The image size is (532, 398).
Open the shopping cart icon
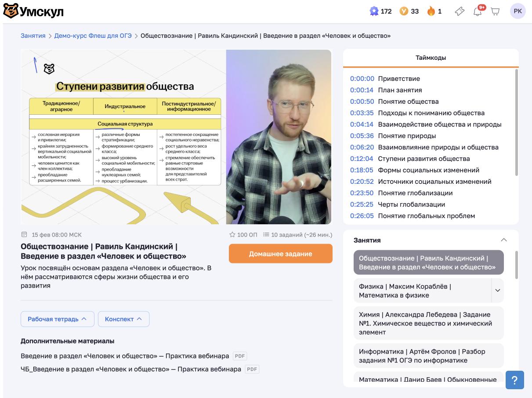click(495, 11)
